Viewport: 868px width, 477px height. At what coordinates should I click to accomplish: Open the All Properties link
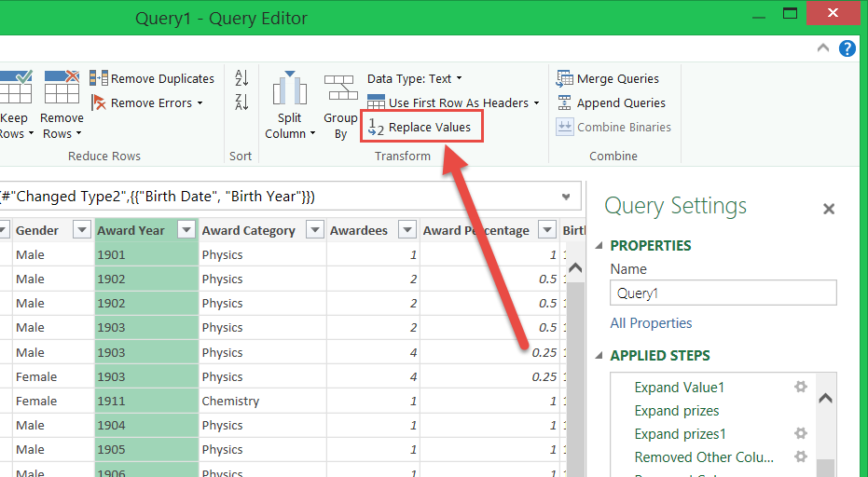651,323
